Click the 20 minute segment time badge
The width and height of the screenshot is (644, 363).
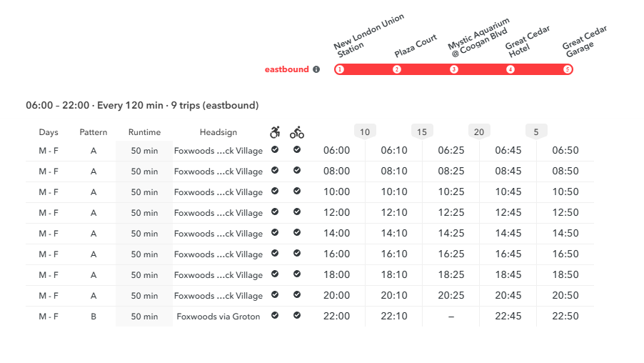(x=479, y=132)
